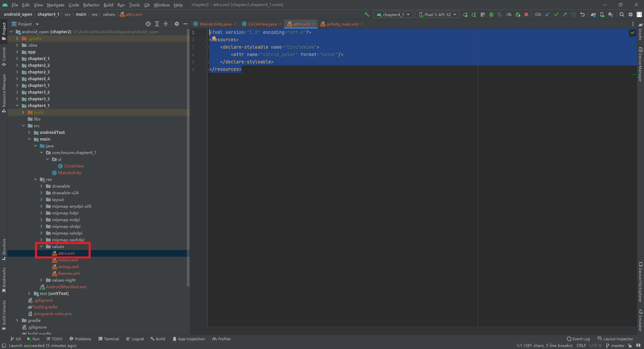Toggle the Resource Manager tool window
Screen dimensions: 644x349
[x=4, y=93]
